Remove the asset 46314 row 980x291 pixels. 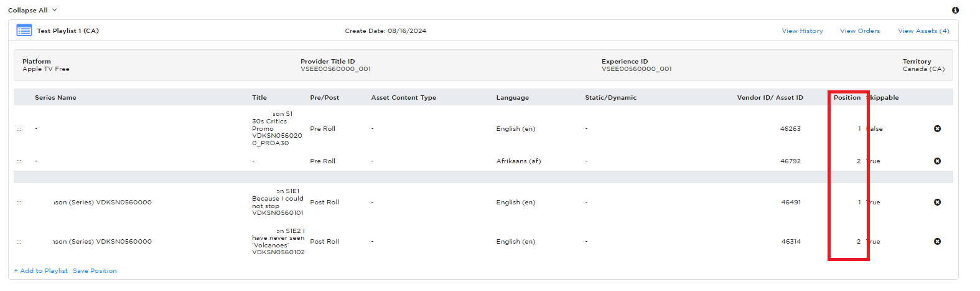coord(937,242)
